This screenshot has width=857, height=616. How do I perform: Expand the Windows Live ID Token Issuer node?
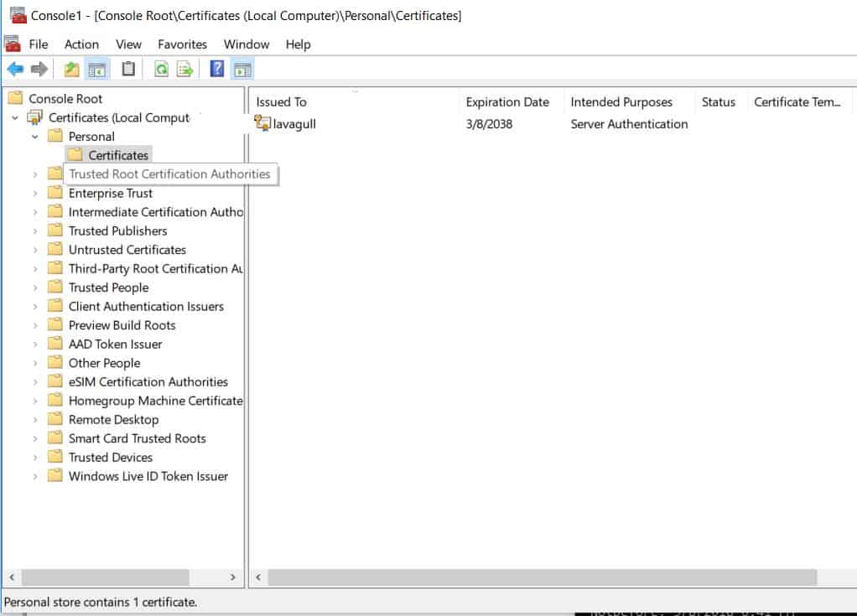[35, 476]
